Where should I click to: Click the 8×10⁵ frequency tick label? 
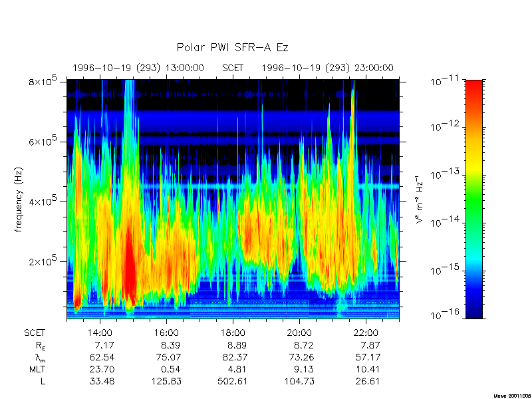(x=45, y=81)
